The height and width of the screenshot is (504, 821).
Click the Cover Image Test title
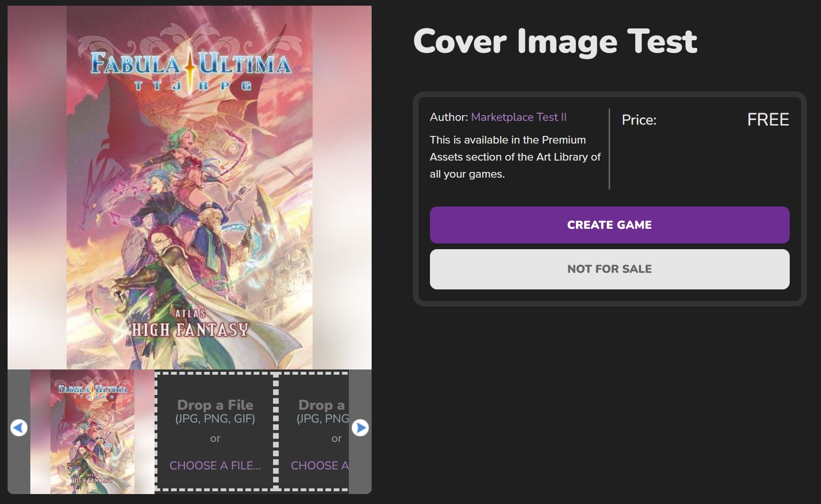point(555,42)
